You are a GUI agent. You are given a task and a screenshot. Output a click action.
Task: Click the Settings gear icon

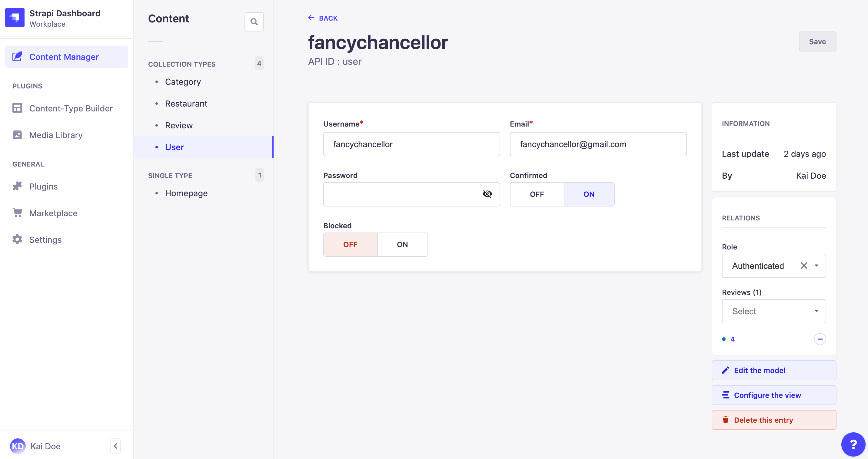[x=17, y=239]
